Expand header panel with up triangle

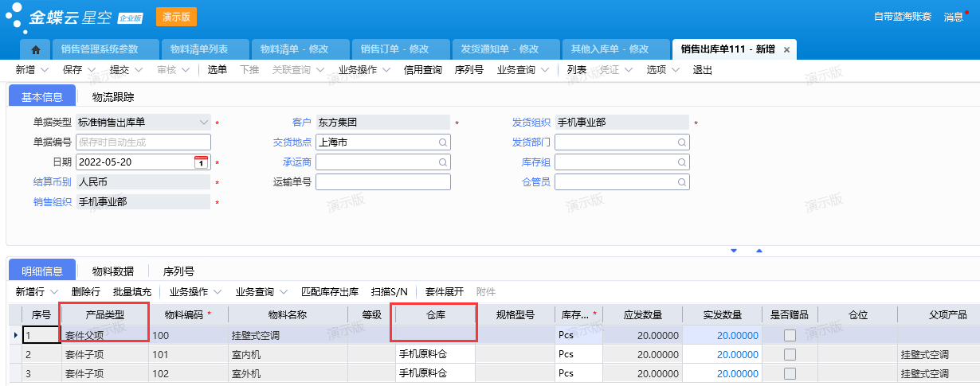(759, 251)
